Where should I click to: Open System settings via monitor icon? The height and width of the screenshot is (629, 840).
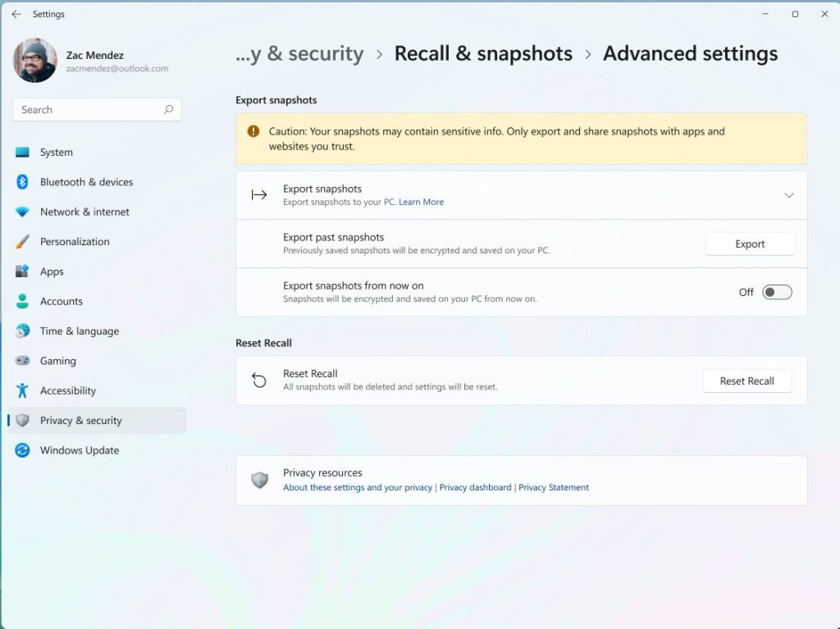23,153
